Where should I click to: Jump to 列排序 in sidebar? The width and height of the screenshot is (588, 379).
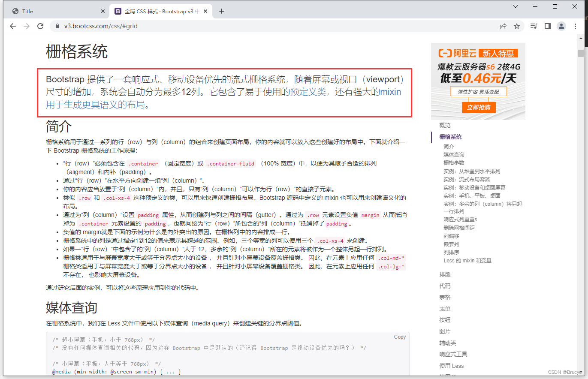tap(451, 252)
